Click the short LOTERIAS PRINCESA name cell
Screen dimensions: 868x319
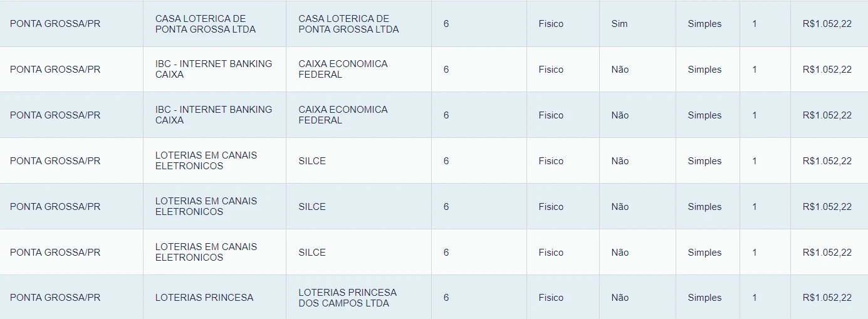204,298
